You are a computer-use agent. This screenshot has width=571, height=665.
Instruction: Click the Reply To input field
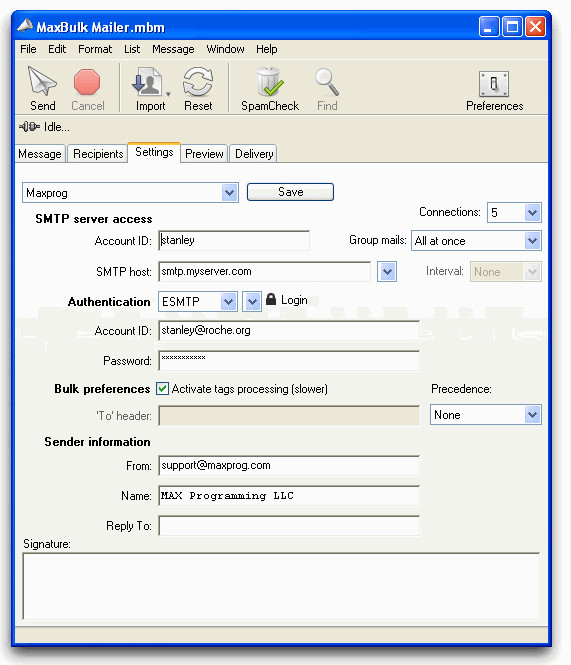[289, 526]
